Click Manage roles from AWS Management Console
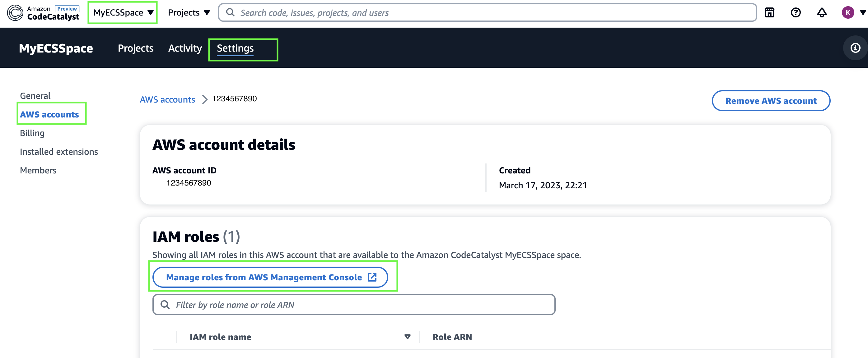The height and width of the screenshot is (358, 868). coord(270,277)
